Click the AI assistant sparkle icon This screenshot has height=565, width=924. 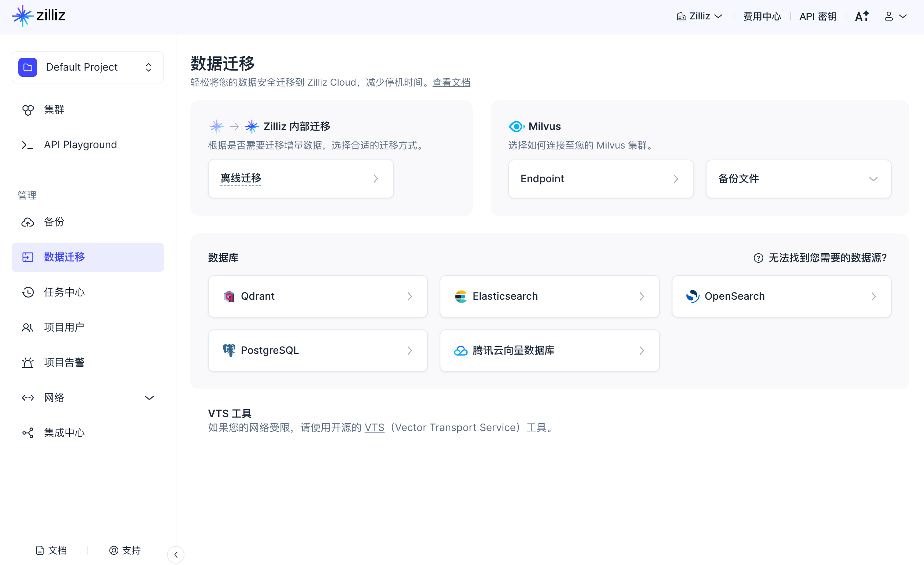[x=861, y=16]
